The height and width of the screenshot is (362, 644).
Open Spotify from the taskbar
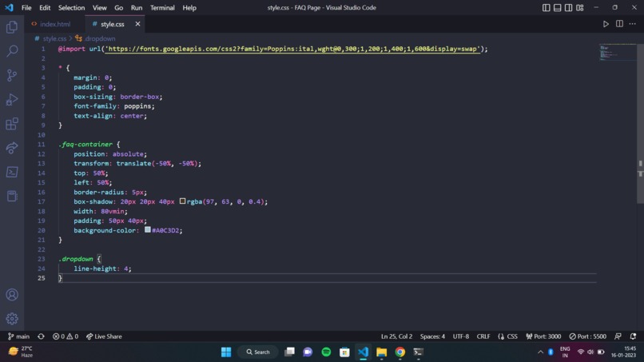[326, 352]
